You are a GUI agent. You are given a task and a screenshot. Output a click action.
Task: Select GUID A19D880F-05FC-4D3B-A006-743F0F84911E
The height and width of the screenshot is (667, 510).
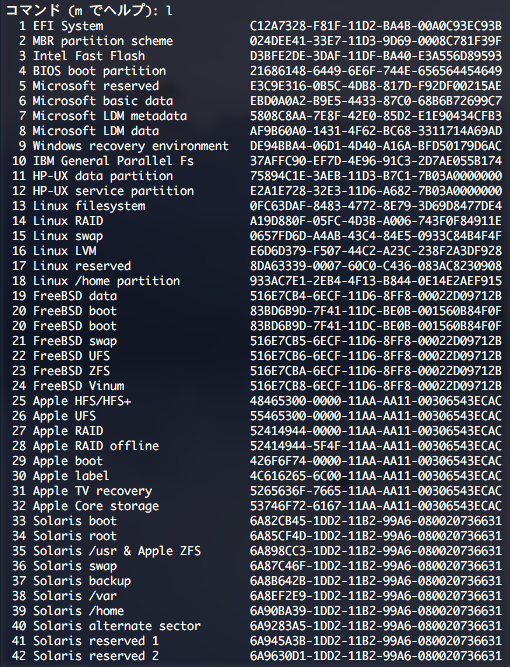[x=376, y=221]
